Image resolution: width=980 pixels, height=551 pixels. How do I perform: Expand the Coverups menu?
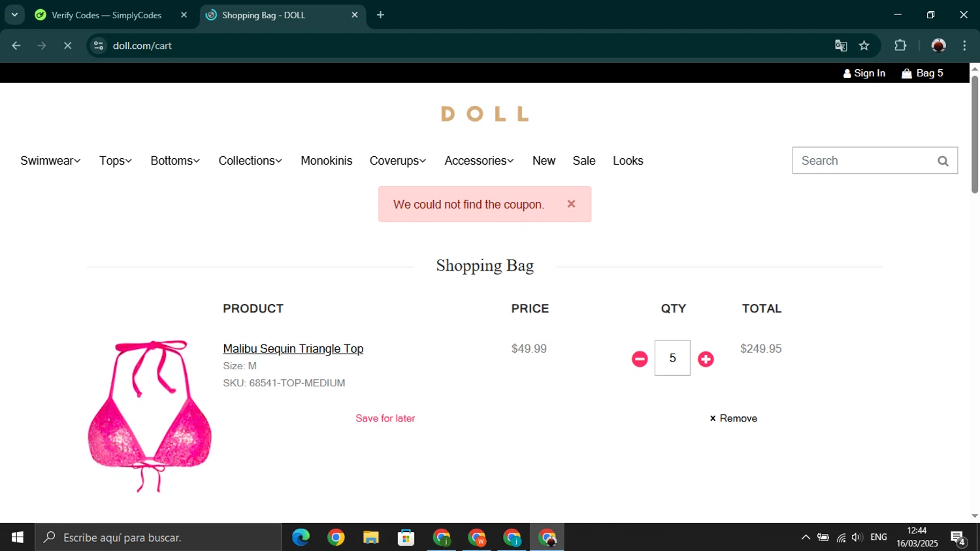click(398, 161)
